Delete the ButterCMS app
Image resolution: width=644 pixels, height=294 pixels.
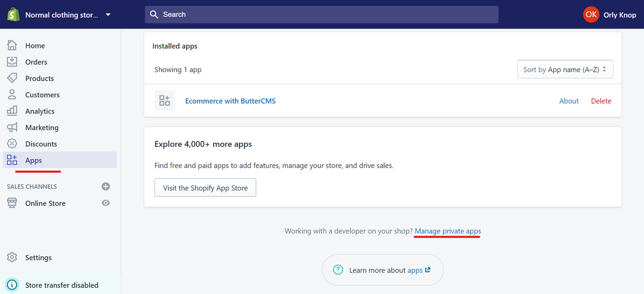(601, 101)
